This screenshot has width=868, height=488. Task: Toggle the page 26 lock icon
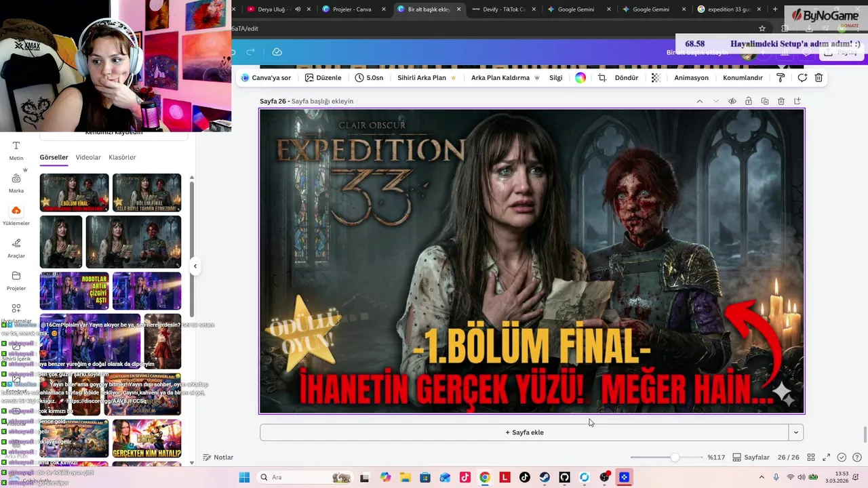(x=749, y=101)
